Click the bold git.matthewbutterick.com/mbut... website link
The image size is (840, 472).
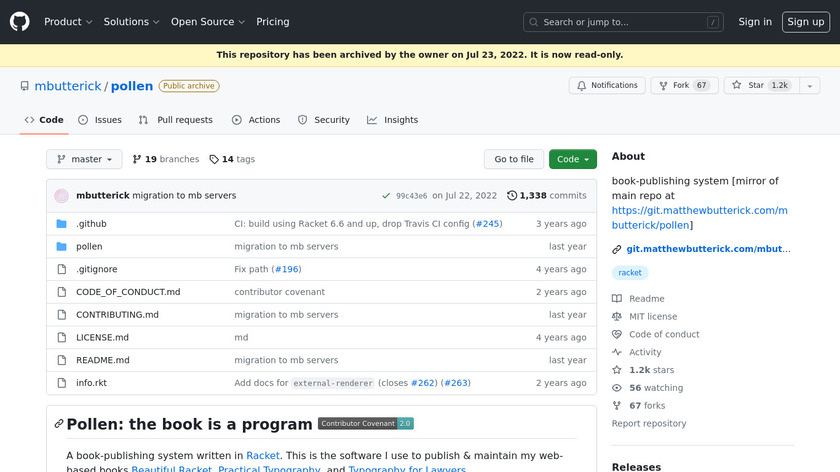pos(708,249)
